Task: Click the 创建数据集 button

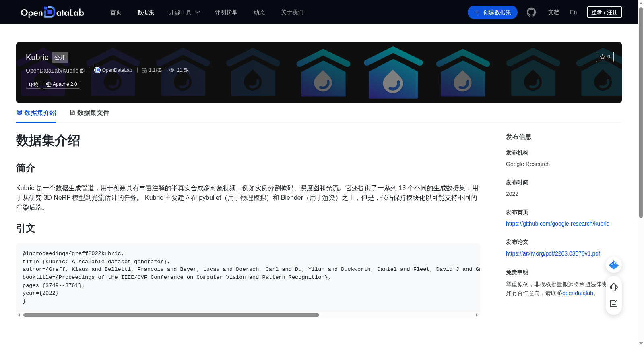Action: [x=493, y=12]
